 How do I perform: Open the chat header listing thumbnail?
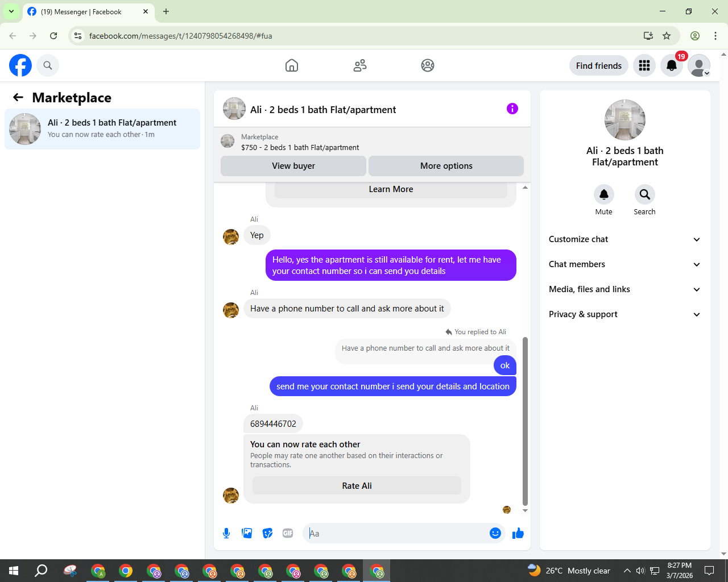pyautogui.click(x=234, y=109)
